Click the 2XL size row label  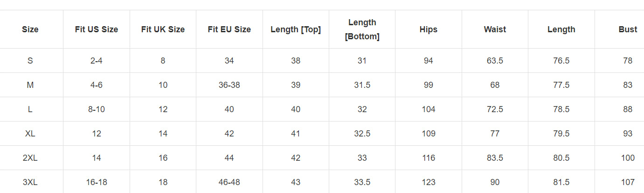click(x=30, y=158)
